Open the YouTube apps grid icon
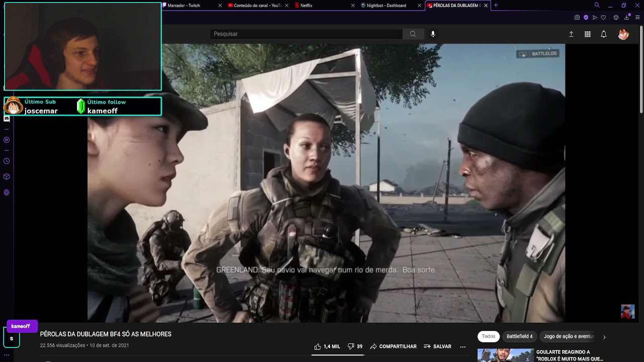Viewport: 644px width, 362px height. click(x=587, y=34)
